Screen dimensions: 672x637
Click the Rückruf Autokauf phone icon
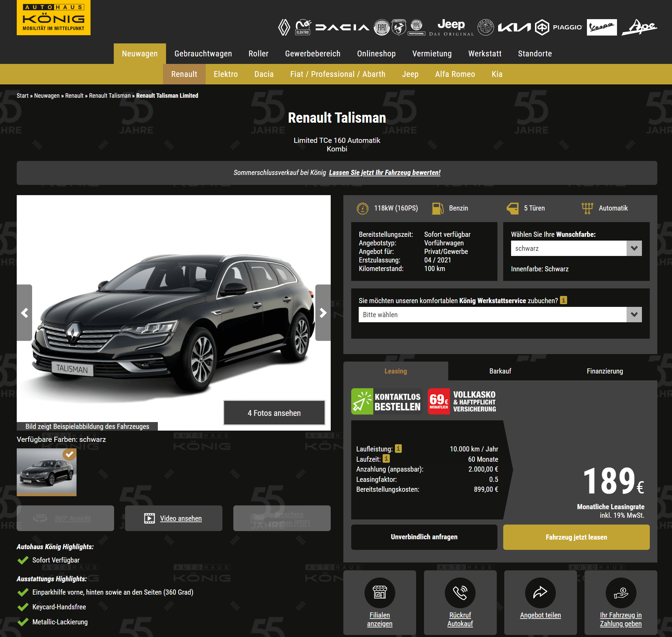click(460, 593)
